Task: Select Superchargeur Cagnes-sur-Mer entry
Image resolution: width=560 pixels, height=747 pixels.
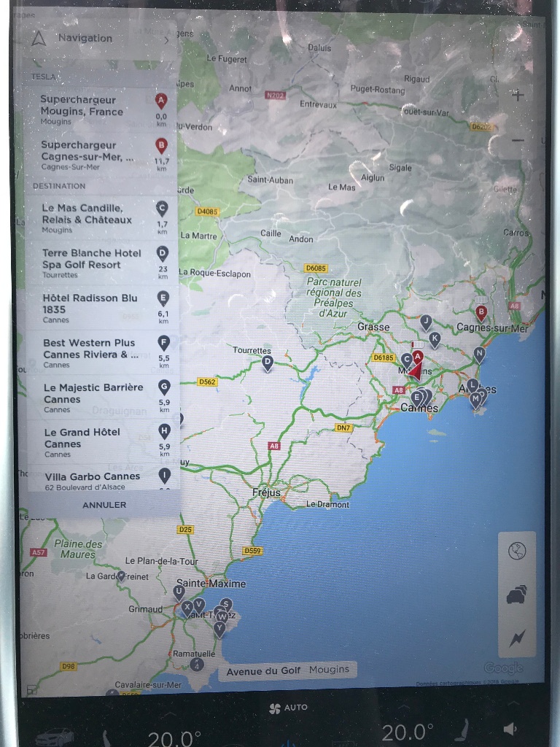Action: coord(101,155)
